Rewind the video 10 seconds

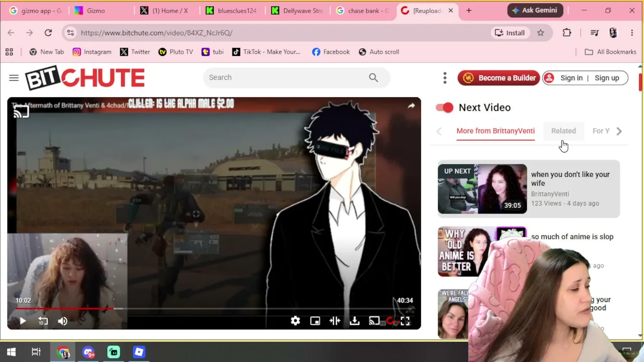tap(43, 321)
